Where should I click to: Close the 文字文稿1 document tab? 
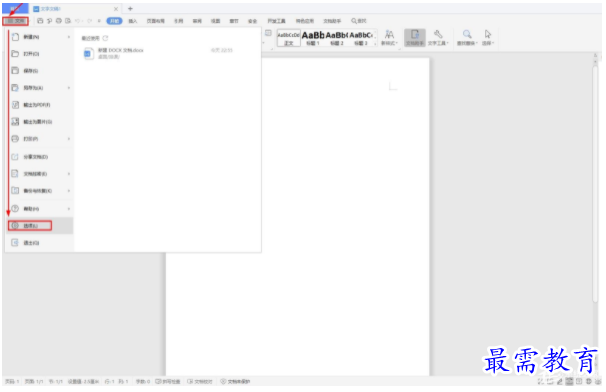pos(116,9)
